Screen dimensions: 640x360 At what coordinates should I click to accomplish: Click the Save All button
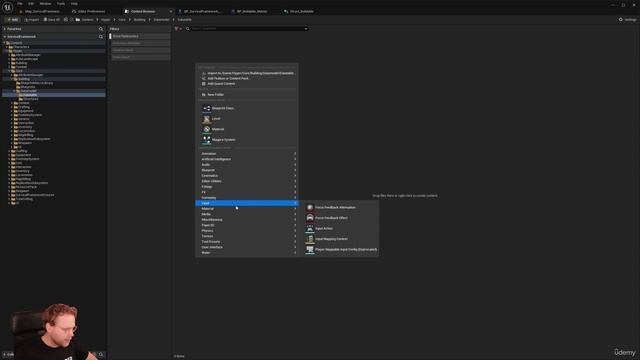52,20
